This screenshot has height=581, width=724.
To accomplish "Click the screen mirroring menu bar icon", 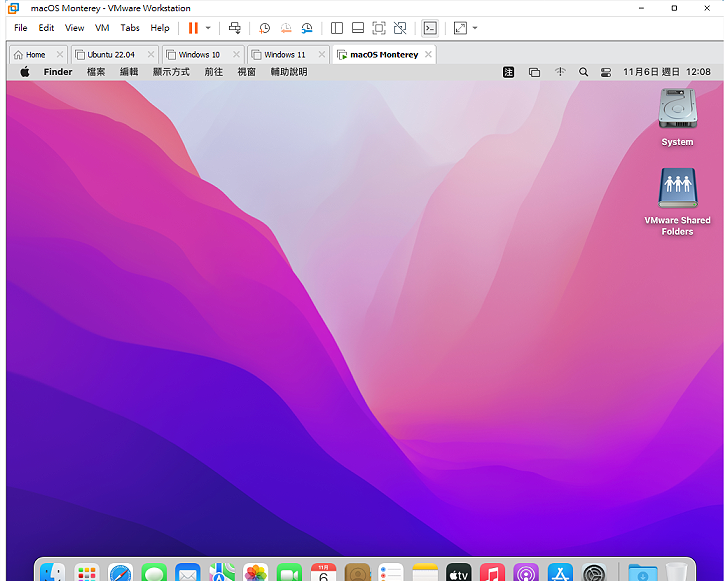I will pyautogui.click(x=534, y=72).
